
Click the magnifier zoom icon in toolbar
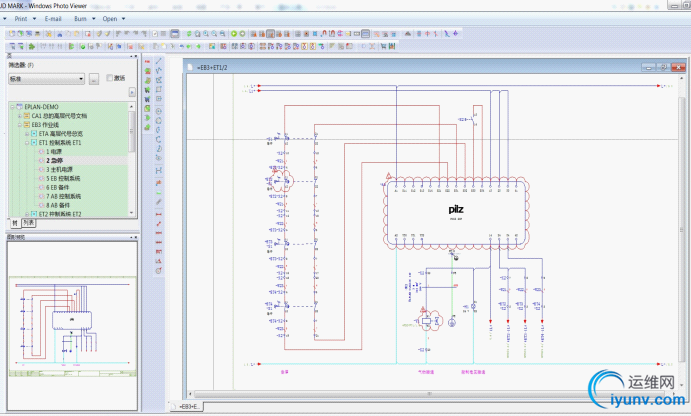pos(206,33)
